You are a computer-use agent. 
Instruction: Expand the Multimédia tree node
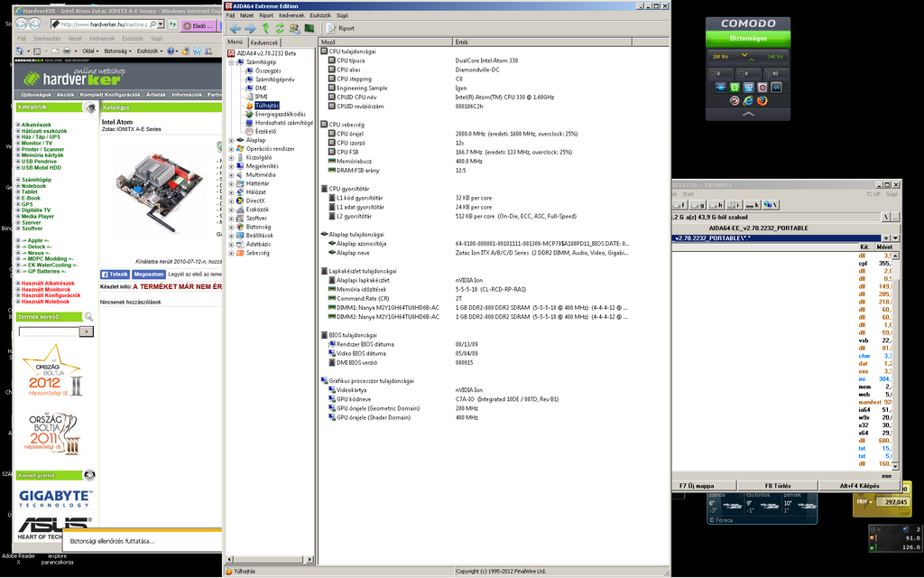point(231,175)
